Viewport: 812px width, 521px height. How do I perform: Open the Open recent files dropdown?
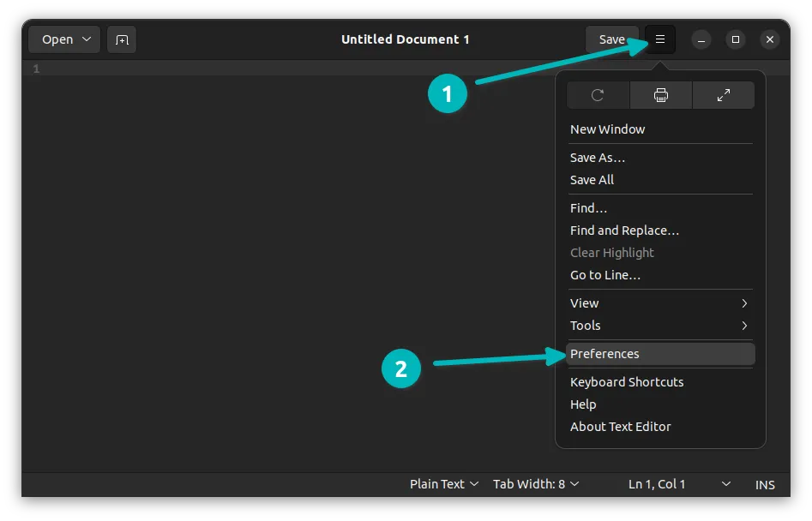coord(65,39)
